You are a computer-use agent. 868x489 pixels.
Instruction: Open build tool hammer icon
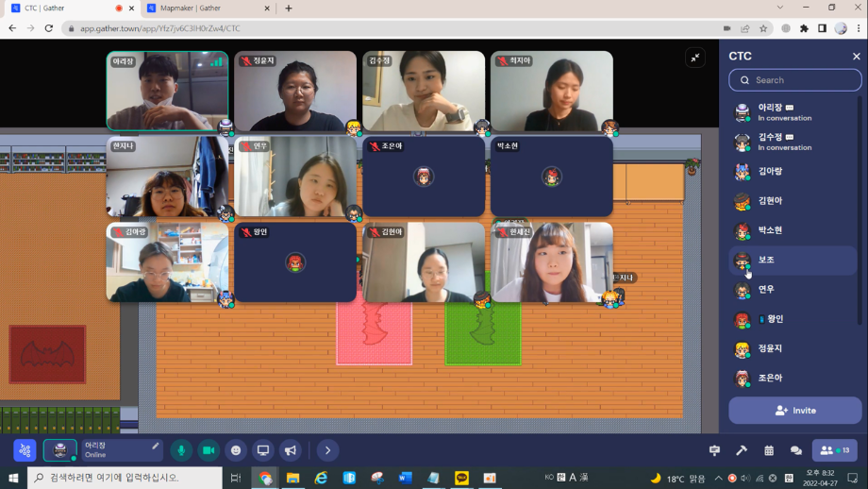742,450
